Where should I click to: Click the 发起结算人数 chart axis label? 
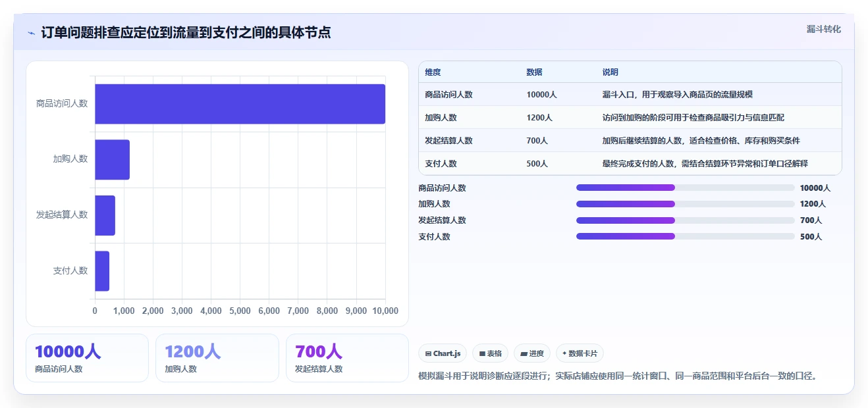62,215
